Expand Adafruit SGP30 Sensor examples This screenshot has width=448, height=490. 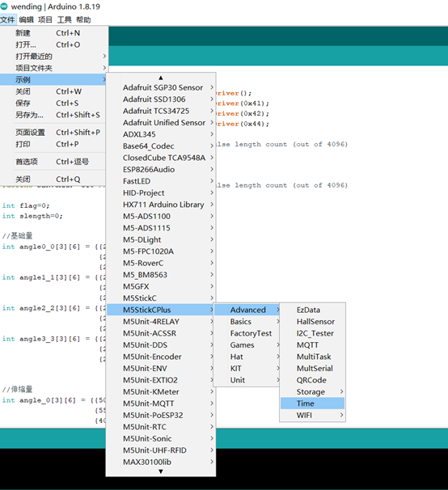pos(161,87)
